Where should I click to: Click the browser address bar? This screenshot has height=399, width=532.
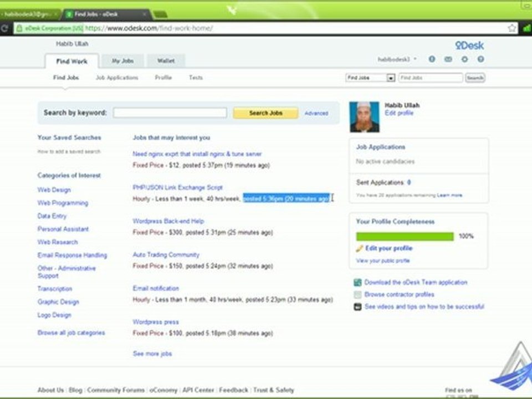[x=265, y=28]
